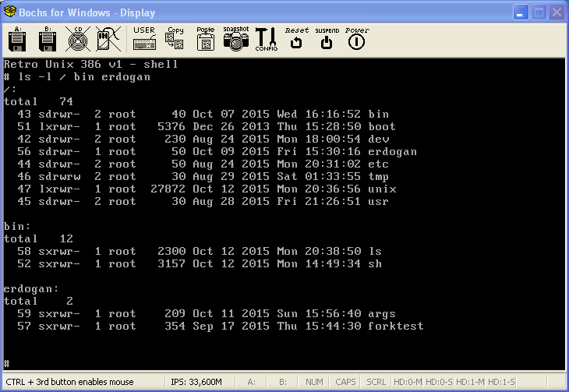Screen dimensions: 569x392
Task: Take a snapshot with camera icon
Action: click(x=235, y=39)
